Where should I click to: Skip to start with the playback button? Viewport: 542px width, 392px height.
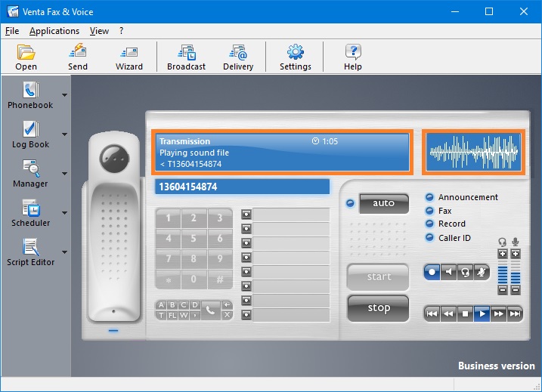click(432, 313)
